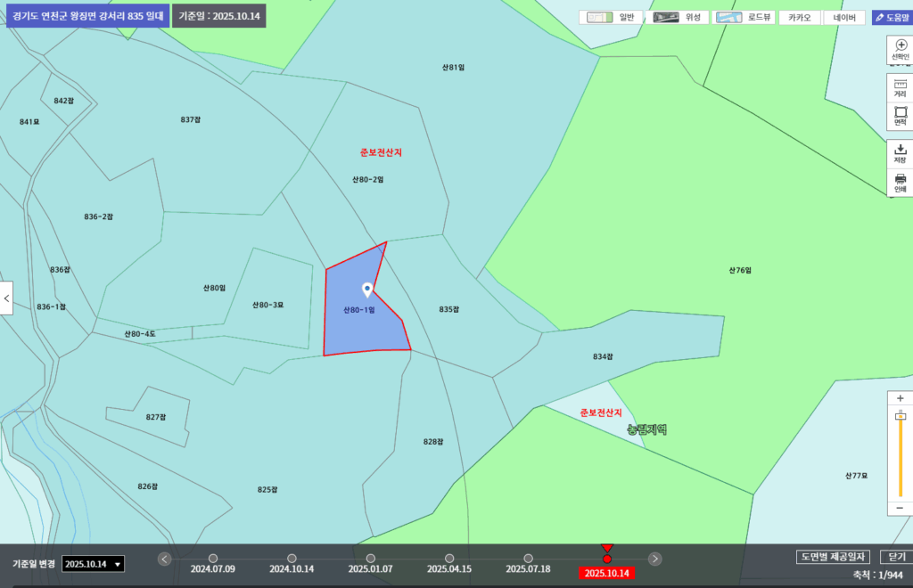913x588 pixels.
Task: Click the zoom level slider handle
Action: [900, 416]
